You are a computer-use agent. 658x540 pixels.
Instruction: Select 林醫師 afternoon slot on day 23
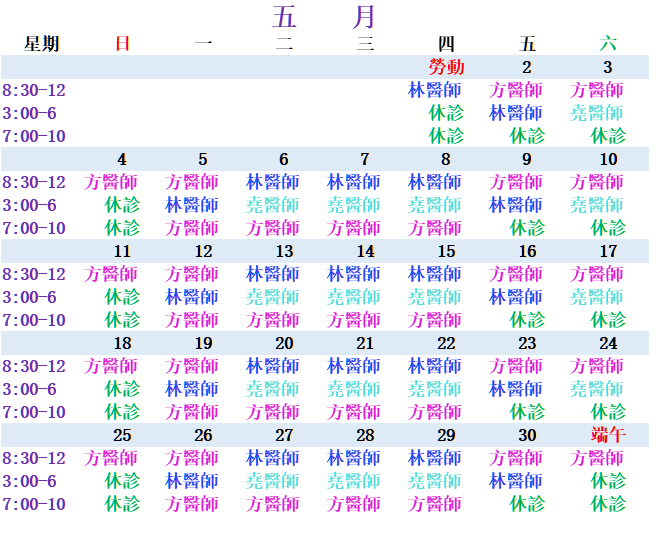point(515,389)
